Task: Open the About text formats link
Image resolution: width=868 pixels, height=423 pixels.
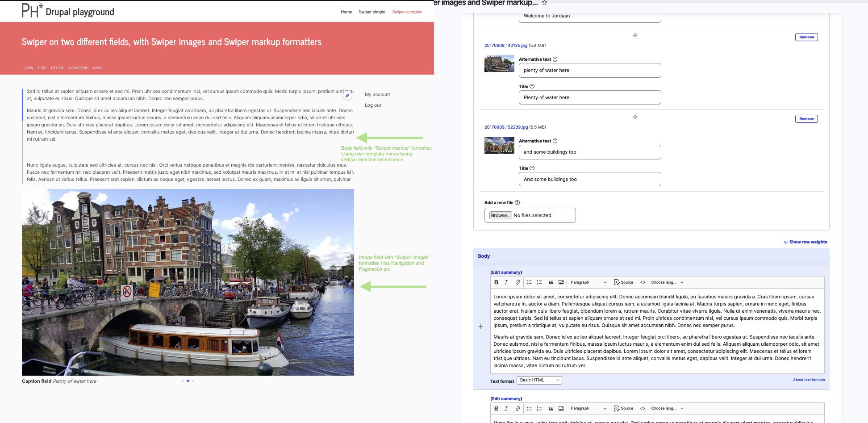Action: click(809, 380)
